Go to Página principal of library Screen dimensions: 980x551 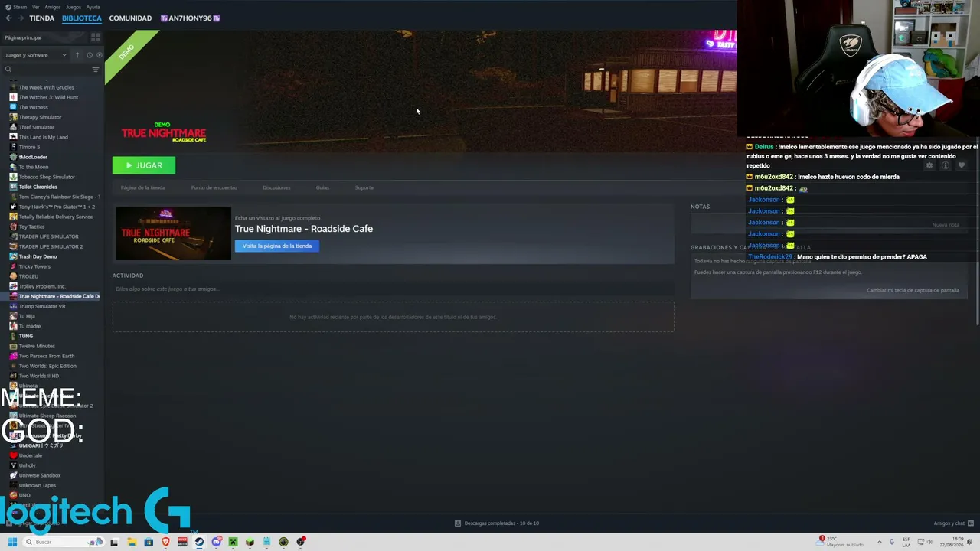[x=23, y=37]
